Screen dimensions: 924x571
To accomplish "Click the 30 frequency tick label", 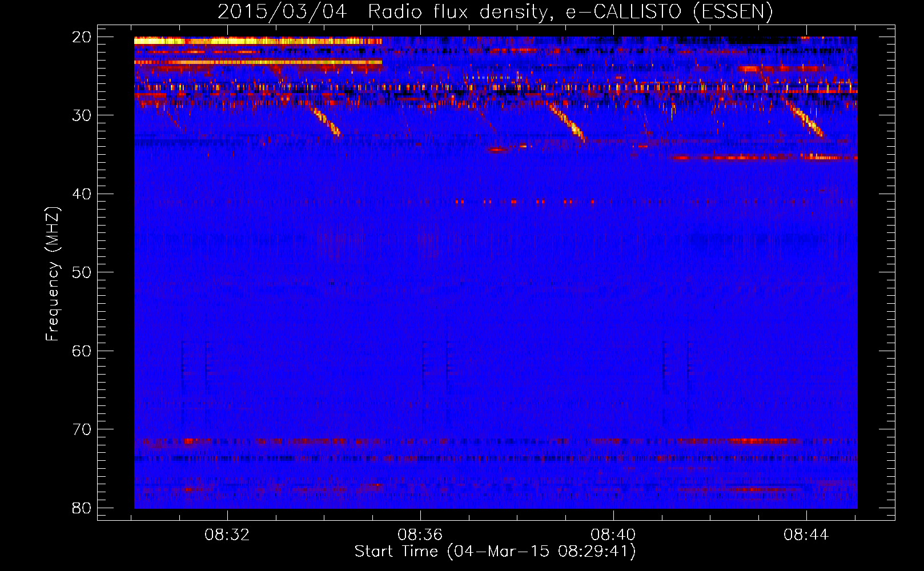I will click(82, 115).
